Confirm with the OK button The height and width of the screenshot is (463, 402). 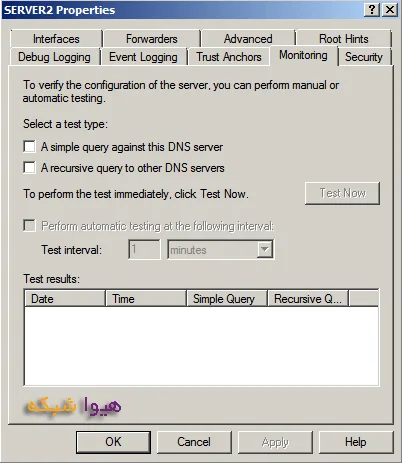(x=113, y=442)
